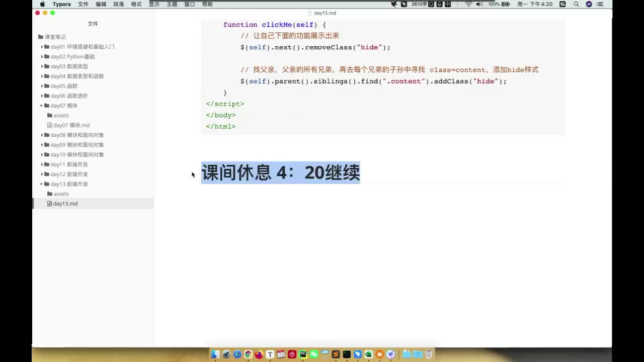This screenshot has height=362, width=644.
Task: Open NetEase Music red icon in Dock
Action: (292, 354)
